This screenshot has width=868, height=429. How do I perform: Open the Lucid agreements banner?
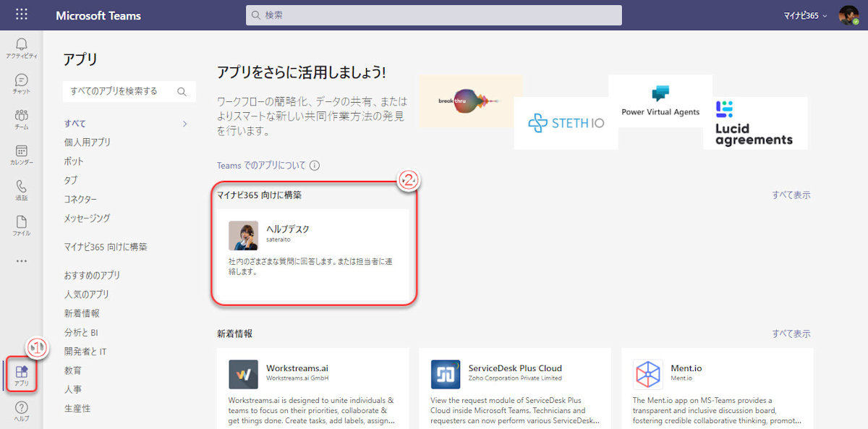tap(755, 123)
